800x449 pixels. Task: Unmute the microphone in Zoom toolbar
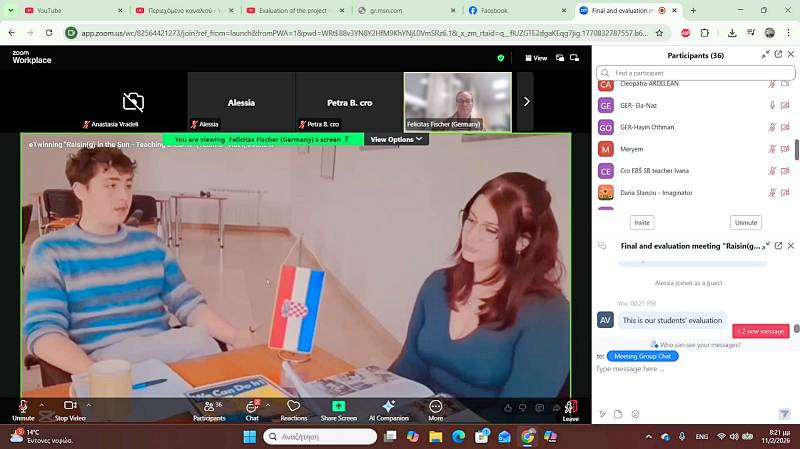coord(23,408)
